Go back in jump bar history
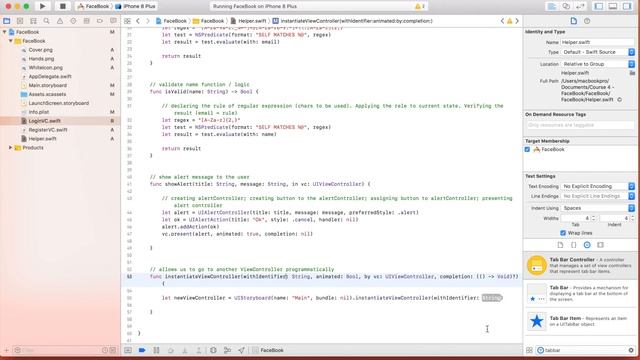640x360 pixels. [x=138, y=21]
